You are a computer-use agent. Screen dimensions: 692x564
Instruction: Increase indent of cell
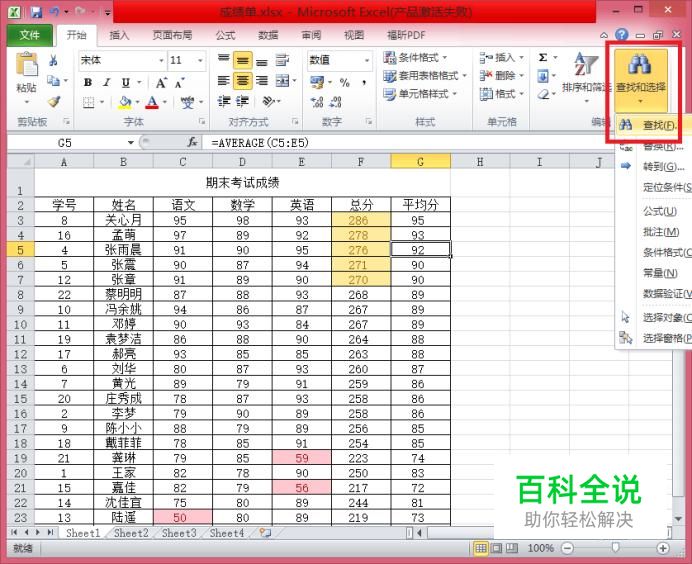(x=242, y=102)
